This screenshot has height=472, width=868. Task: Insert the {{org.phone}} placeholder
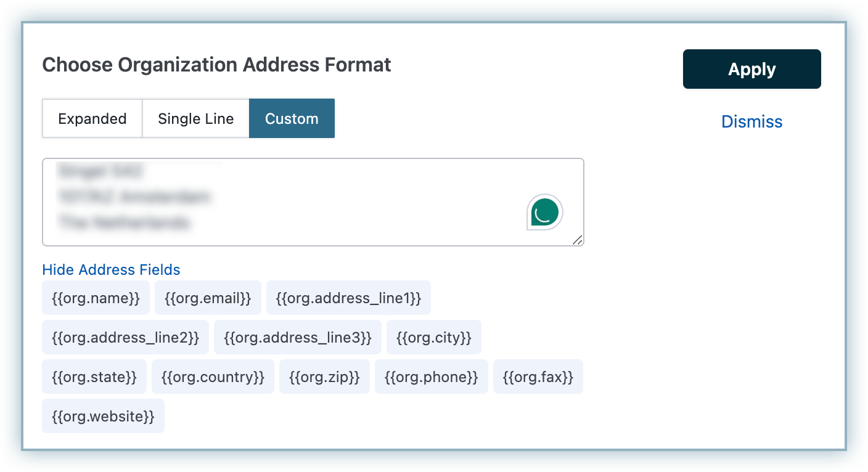[x=432, y=377]
